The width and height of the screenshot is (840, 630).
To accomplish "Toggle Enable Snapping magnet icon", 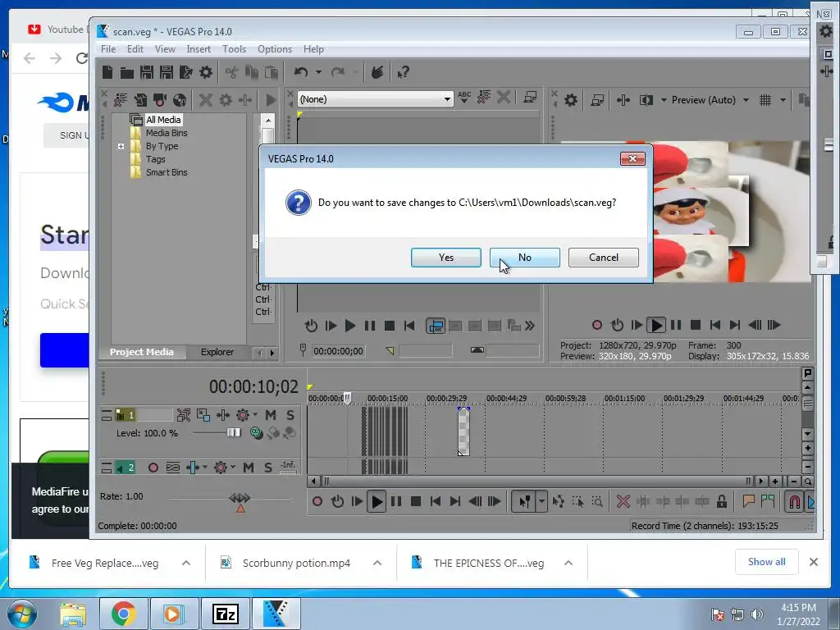I will pyautogui.click(x=794, y=501).
